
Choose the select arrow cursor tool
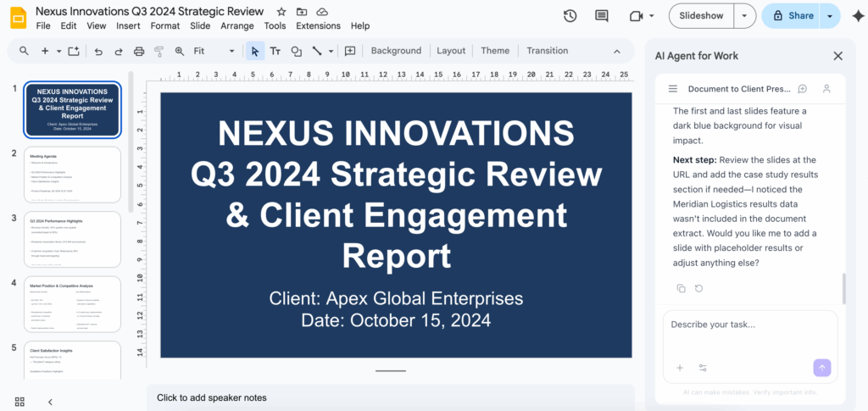pyautogui.click(x=255, y=51)
